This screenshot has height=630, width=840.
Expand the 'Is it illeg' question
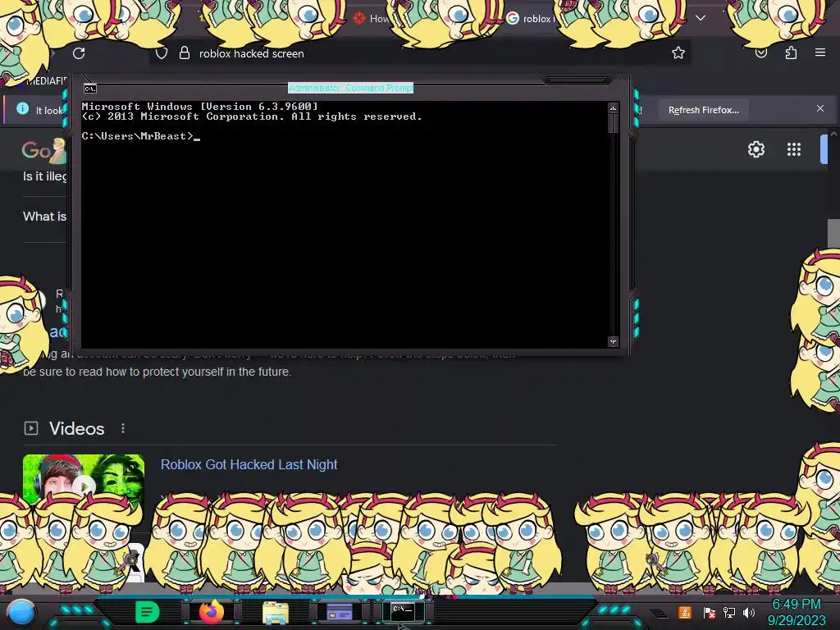44,176
